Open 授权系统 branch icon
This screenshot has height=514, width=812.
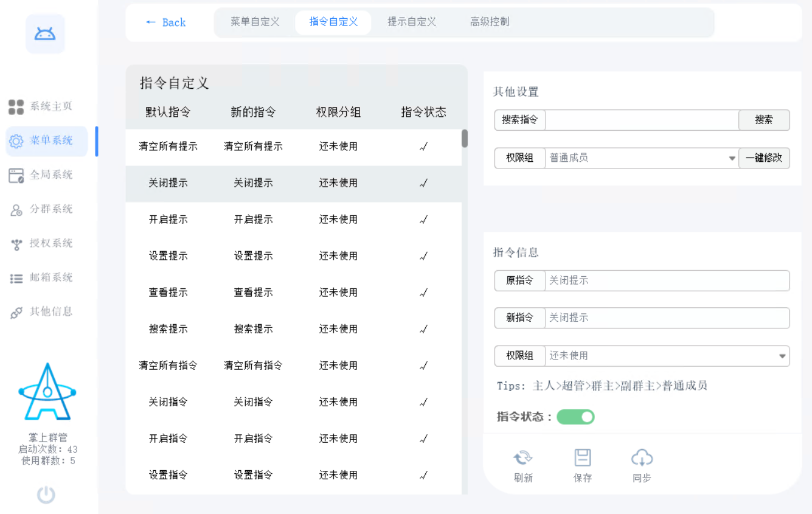(x=16, y=244)
